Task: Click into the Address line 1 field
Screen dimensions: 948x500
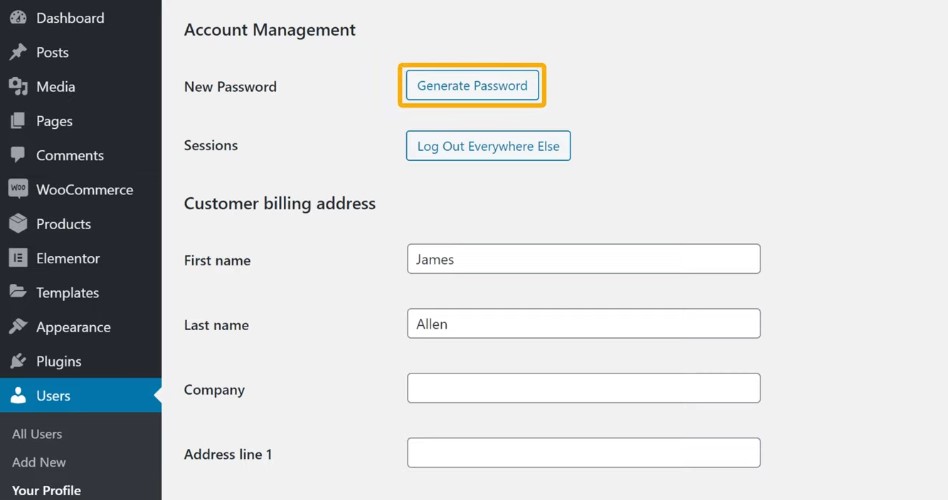Action: pyautogui.click(x=583, y=453)
